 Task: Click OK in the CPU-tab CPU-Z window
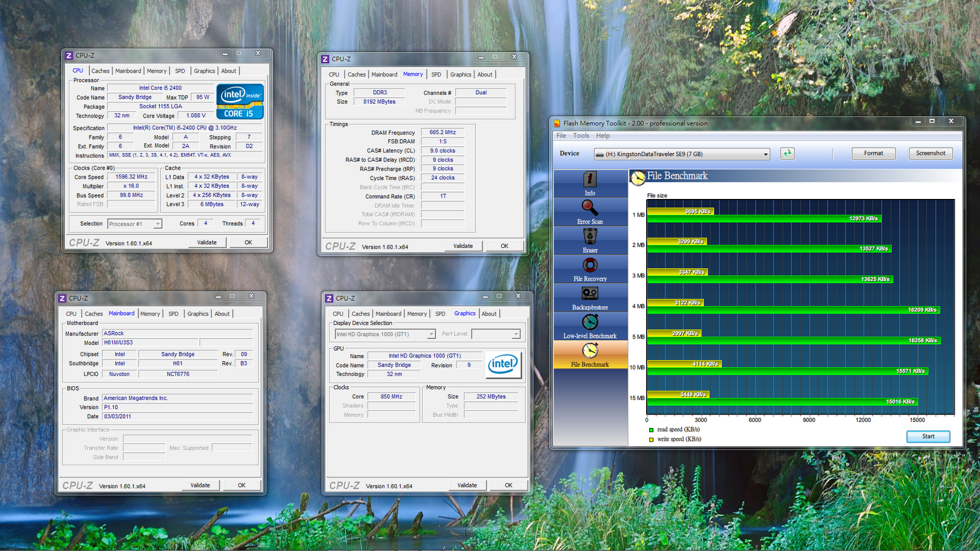tap(248, 242)
